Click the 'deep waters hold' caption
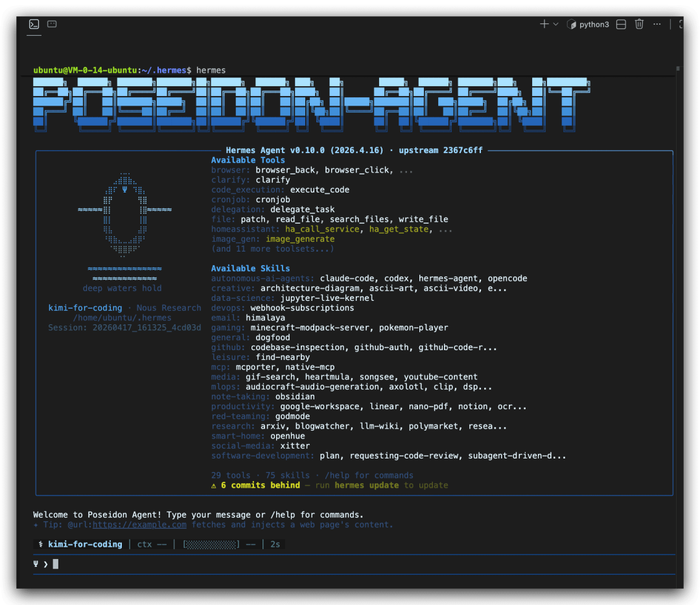The image size is (700, 605). 122,289
